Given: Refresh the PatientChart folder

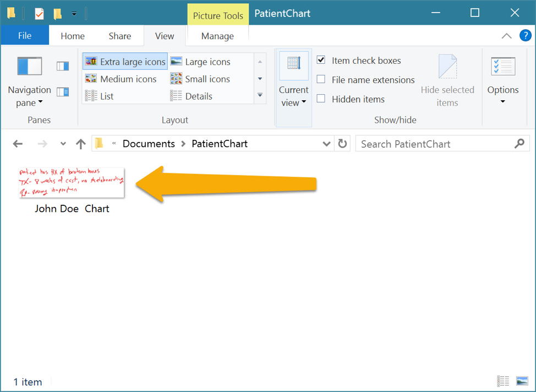Looking at the screenshot, I should (x=342, y=144).
